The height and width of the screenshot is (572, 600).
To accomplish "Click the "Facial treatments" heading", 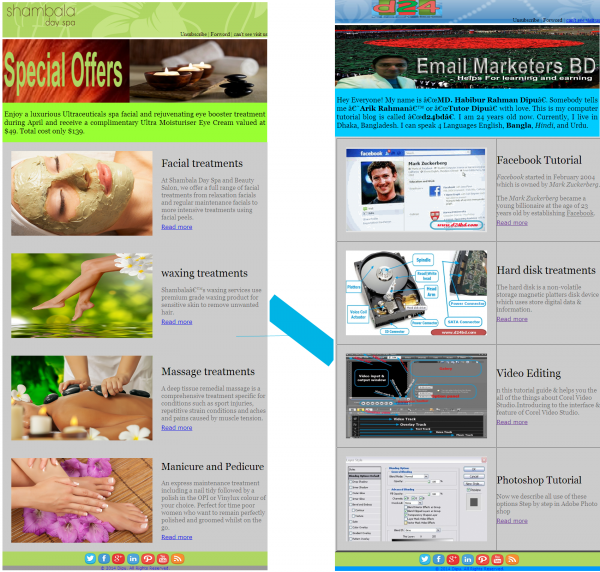I will tap(202, 163).
